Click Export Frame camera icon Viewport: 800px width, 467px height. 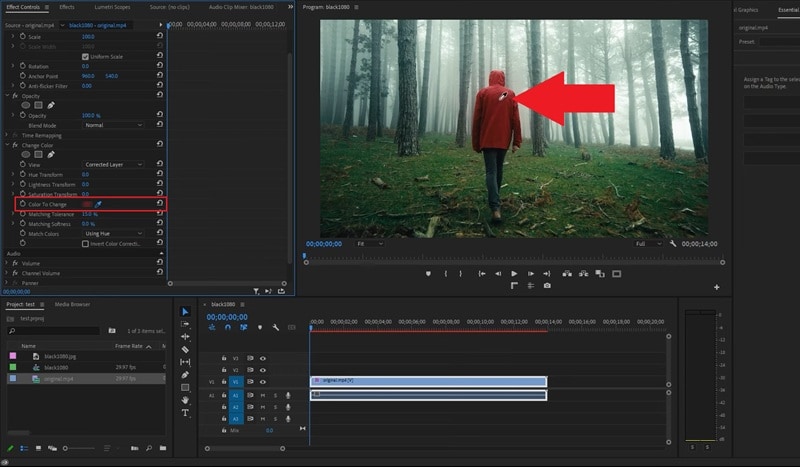click(547, 286)
